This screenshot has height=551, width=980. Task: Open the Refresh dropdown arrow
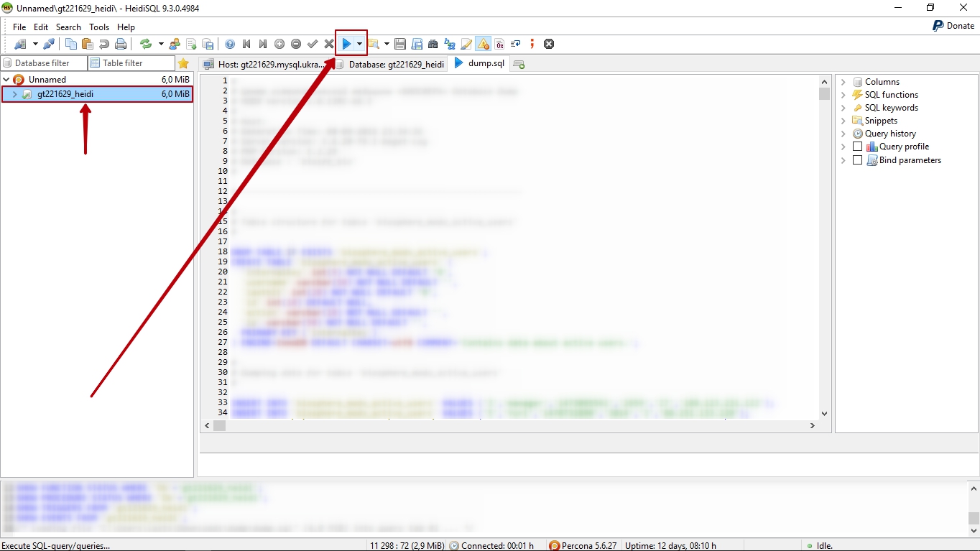click(x=160, y=44)
